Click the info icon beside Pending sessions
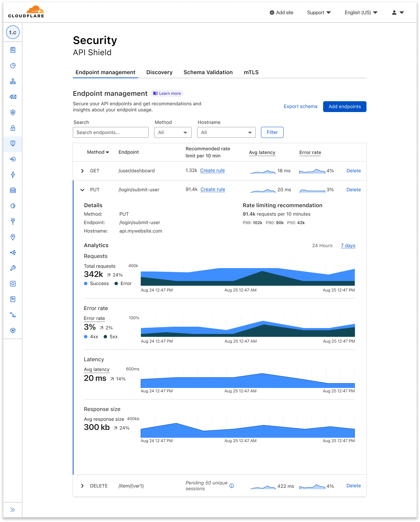 (232, 486)
